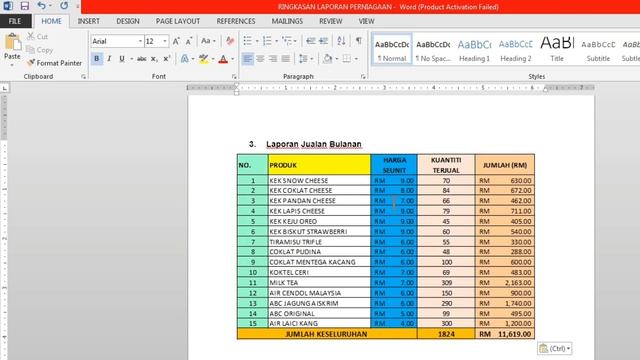Open the Paste Options (Ctrl) popup
Viewport: 640px width, 360px height.
pos(555,348)
